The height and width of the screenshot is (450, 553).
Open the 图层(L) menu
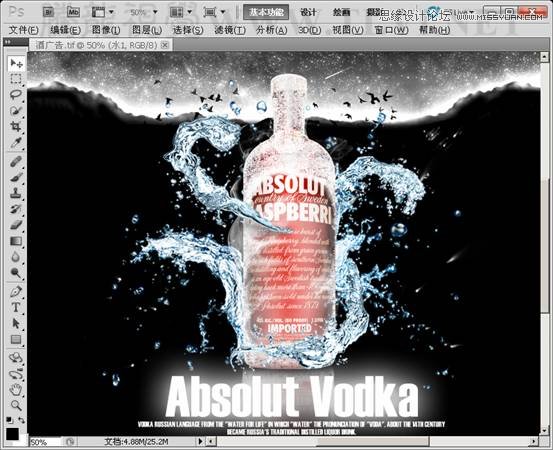[147, 30]
